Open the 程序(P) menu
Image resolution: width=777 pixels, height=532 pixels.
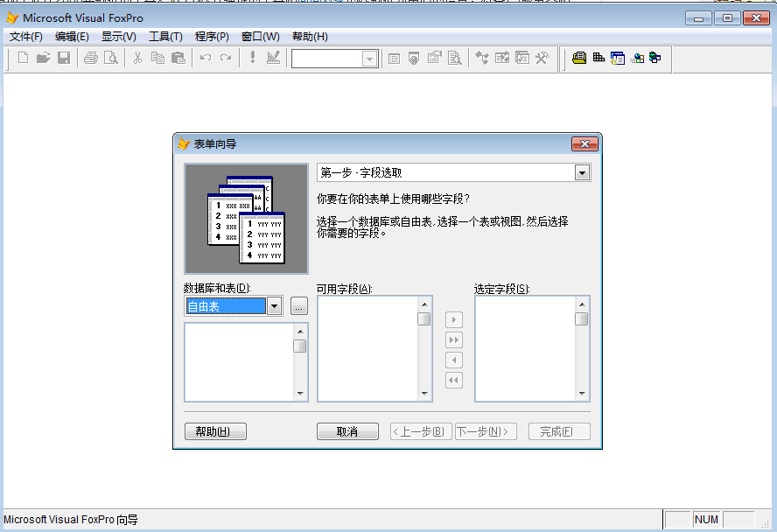(212, 37)
